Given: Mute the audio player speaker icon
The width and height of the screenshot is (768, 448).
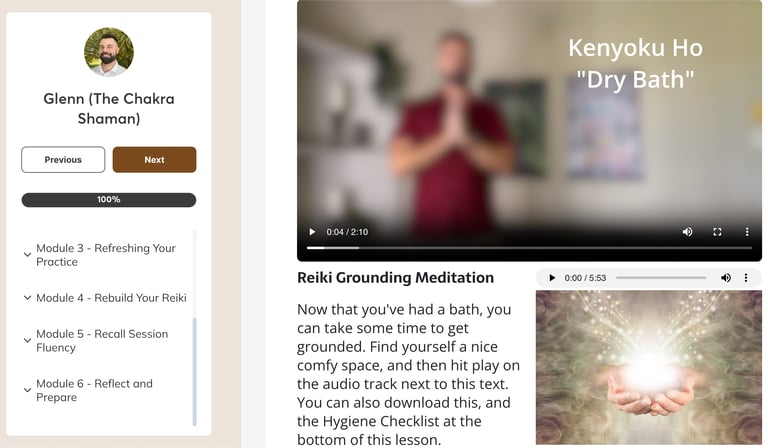Looking at the screenshot, I should tap(726, 278).
